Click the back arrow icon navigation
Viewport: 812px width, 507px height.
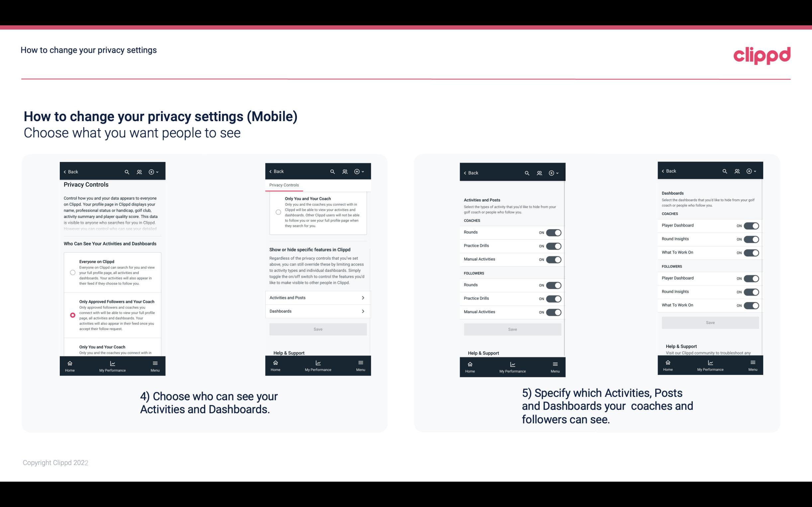[x=65, y=171]
